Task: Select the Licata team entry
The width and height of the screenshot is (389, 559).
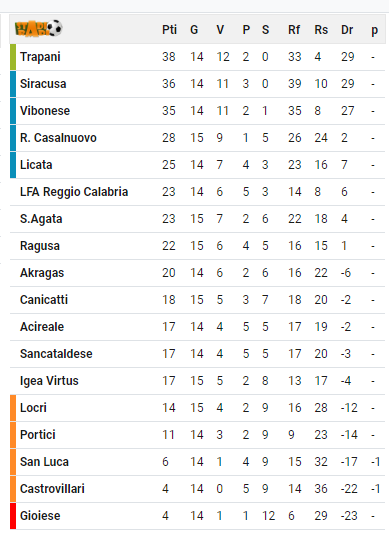Action: [36, 165]
